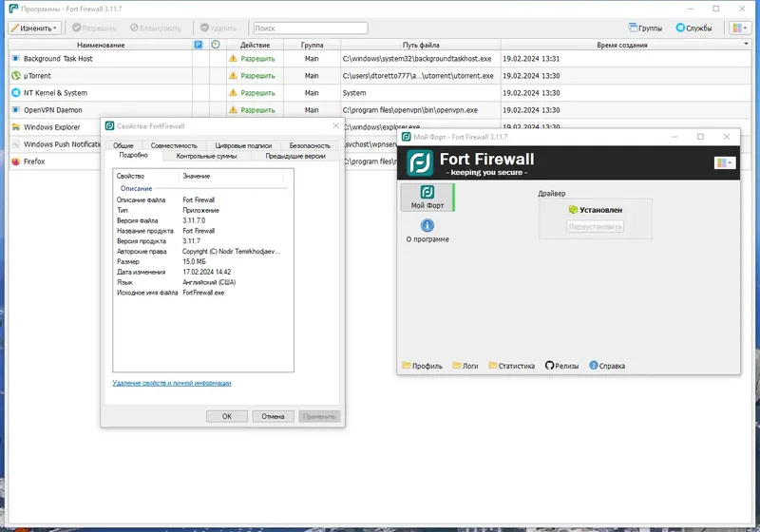This screenshot has height=532, width=760.
Task: Click warning icon in Background Task Host row
Action: 233,59
